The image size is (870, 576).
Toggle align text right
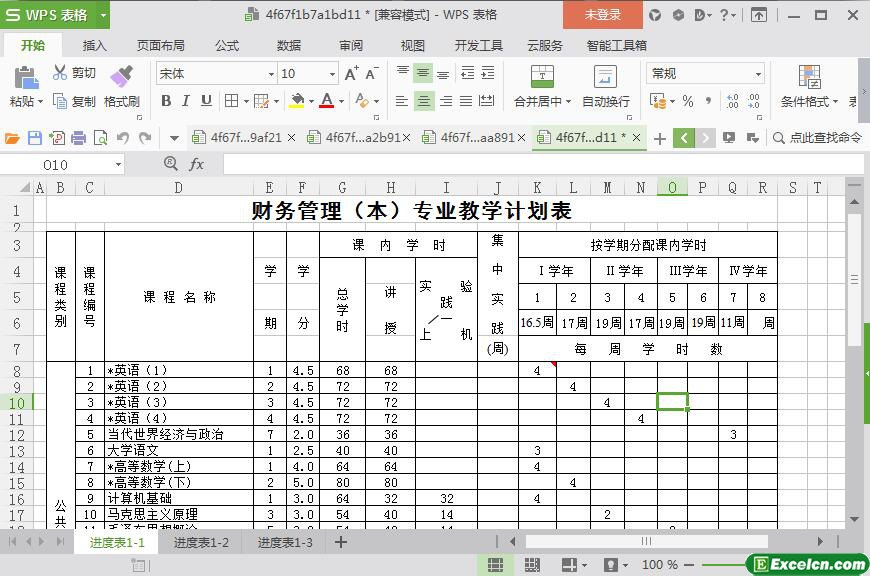446,101
